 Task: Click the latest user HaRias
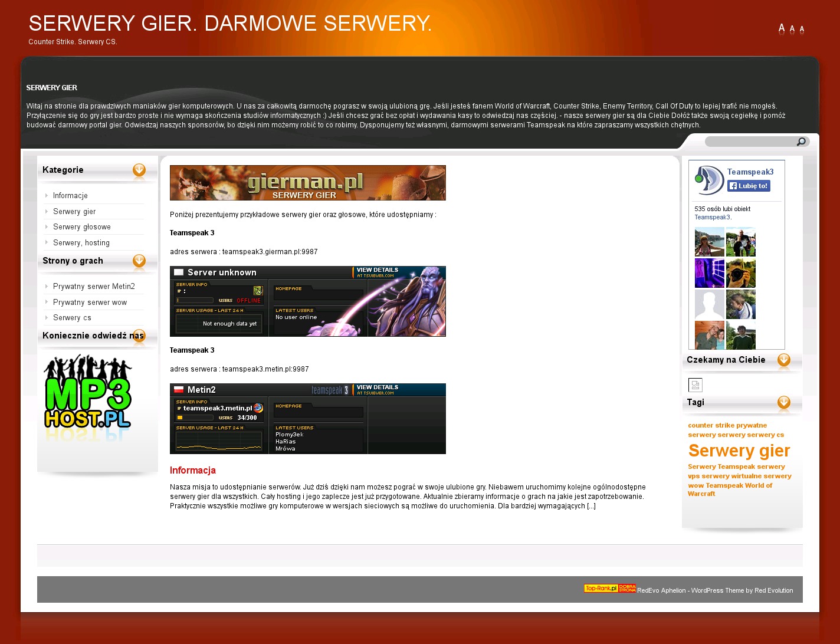coord(286,442)
